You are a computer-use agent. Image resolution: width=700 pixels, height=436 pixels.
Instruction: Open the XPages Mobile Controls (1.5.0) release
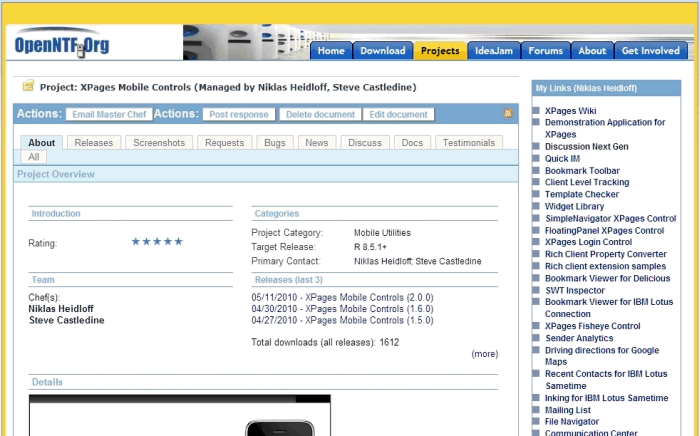pyautogui.click(x=342, y=320)
